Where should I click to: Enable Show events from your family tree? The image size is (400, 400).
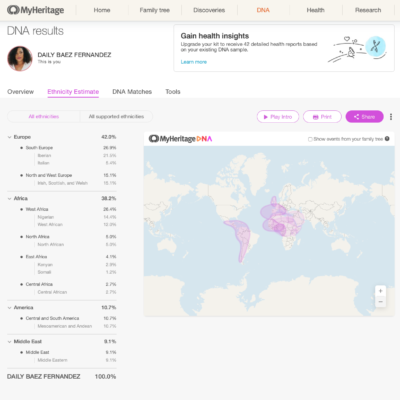coord(310,139)
